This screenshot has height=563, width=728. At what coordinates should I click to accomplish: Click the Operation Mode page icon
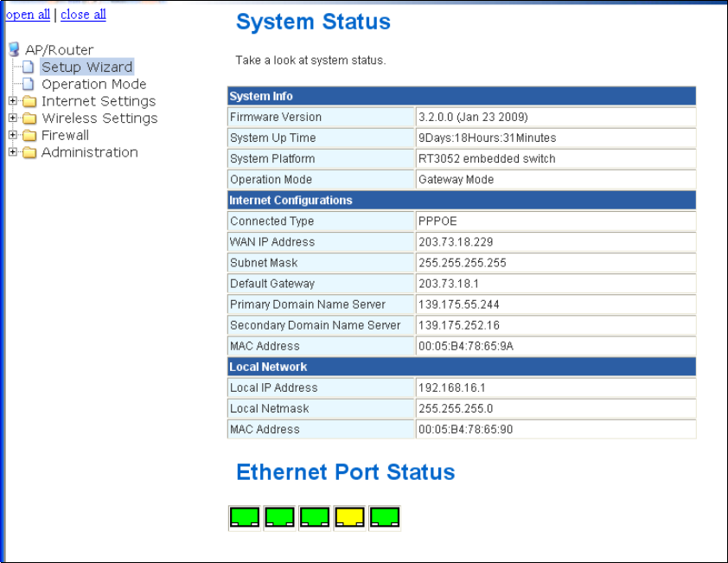click(29, 84)
